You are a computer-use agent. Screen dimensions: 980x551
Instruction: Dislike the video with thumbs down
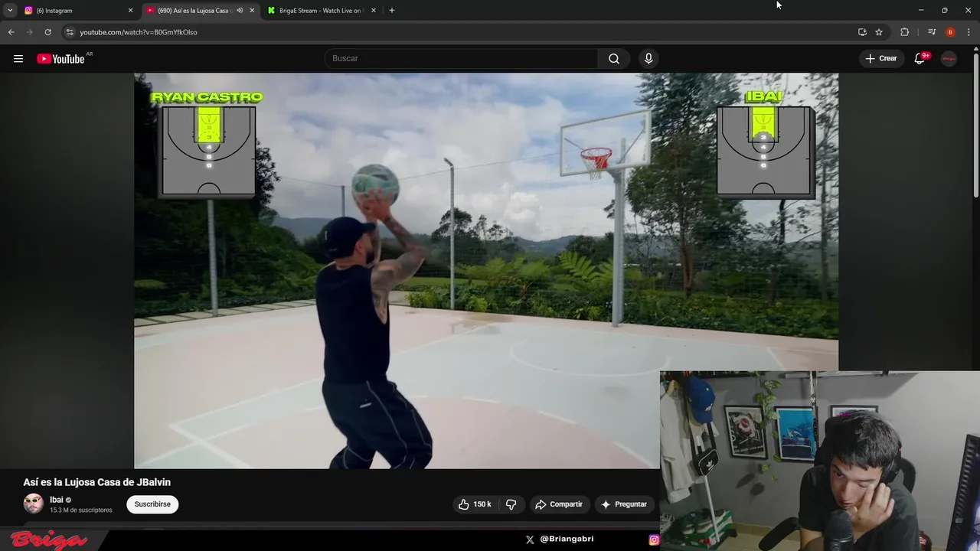[x=511, y=504]
